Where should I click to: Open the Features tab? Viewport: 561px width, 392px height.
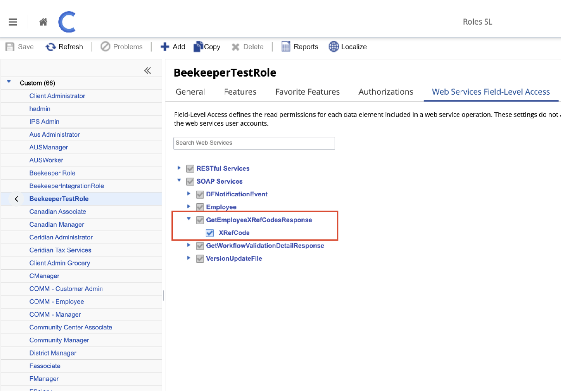[x=240, y=92]
